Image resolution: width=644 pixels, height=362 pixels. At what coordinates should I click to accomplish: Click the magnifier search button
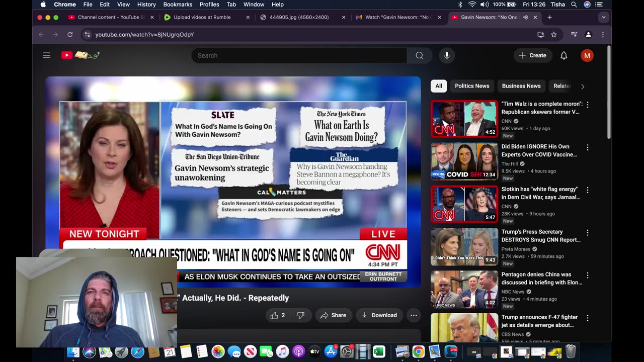(419, 55)
